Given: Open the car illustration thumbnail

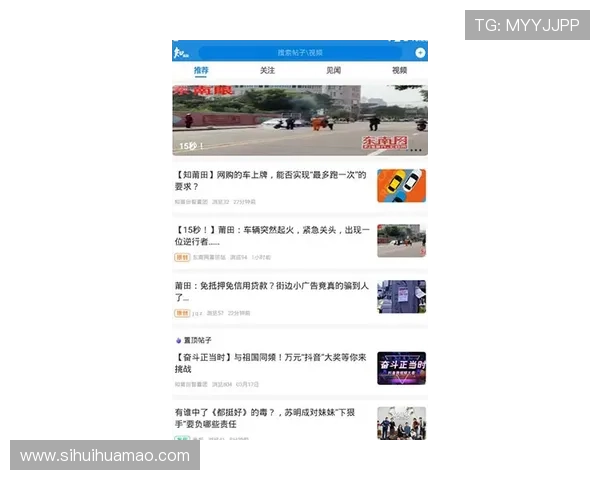Looking at the screenshot, I should point(401,185).
